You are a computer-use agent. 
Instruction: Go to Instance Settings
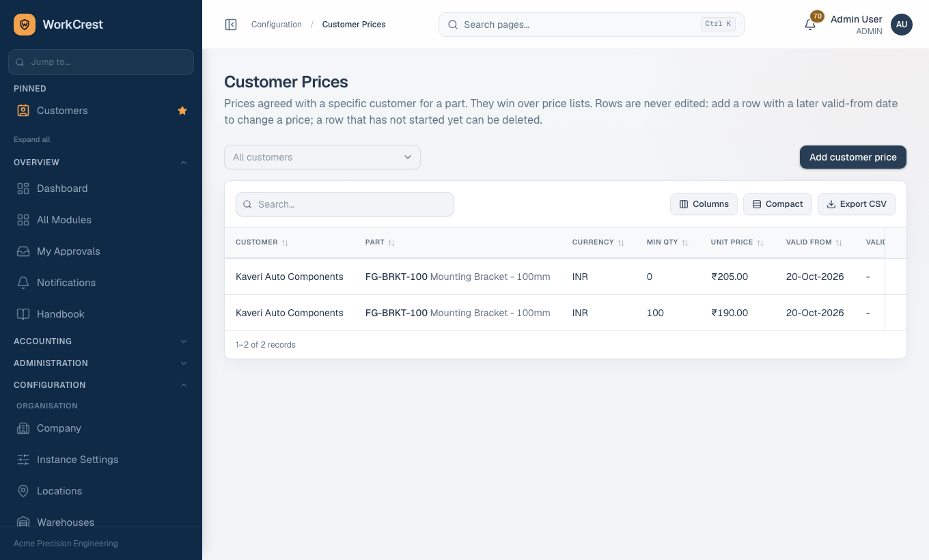point(101,460)
